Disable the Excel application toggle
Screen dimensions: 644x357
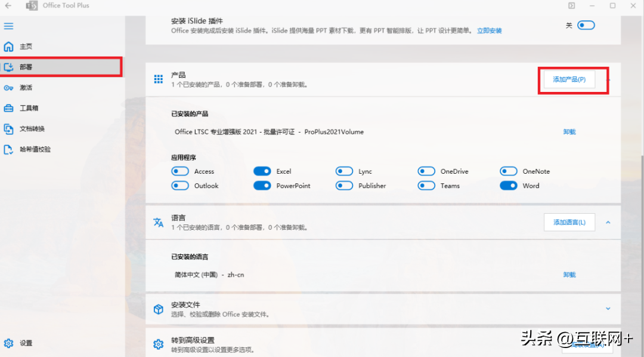[x=262, y=171]
